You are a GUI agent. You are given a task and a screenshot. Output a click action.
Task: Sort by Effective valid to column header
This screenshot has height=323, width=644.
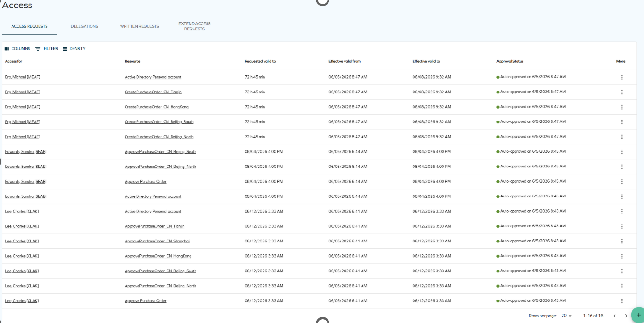(426, 61)
